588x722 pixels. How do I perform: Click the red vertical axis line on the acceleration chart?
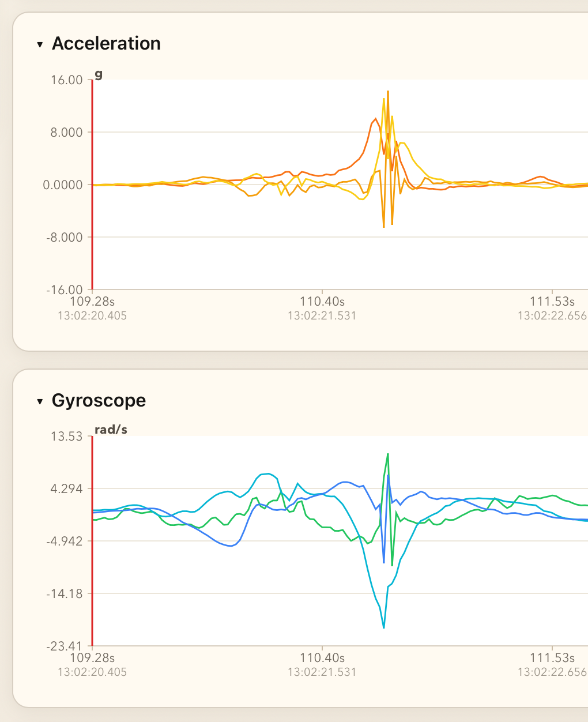coord(92,185)
